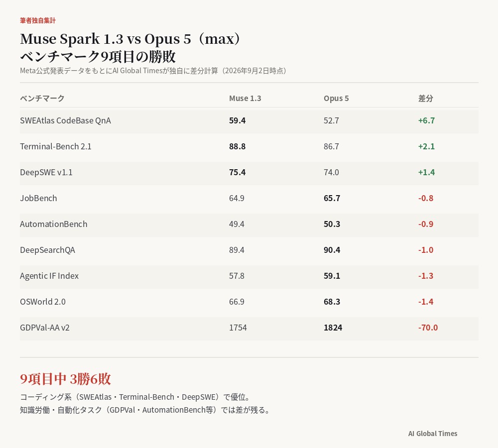498x448 pixels.
Task: Click the -70.0 difference value
Action: 428,328
